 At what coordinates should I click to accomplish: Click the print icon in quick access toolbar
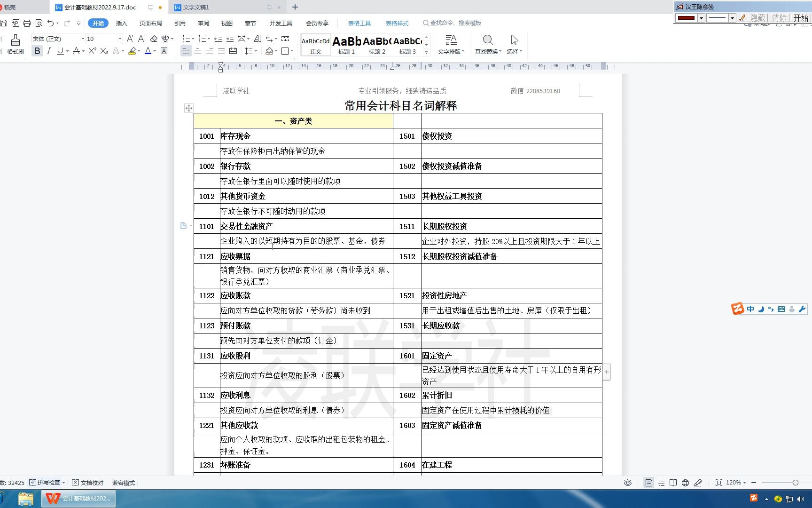(x=27, y=23)
